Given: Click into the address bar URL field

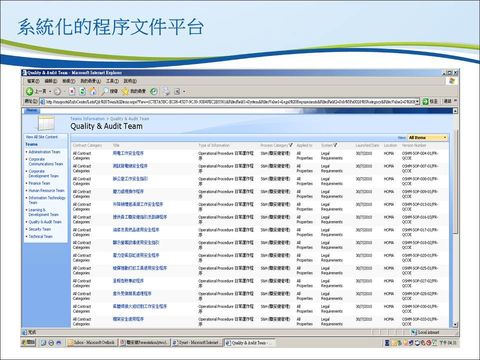Looking at the screenshot, I should coord(229,101).
